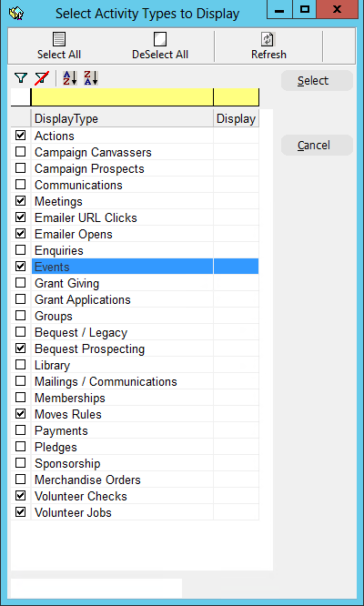The height and width of the screenshot is (606, 364).
Task: Select the Mailings / Communications row
Action: pos(135,381)
